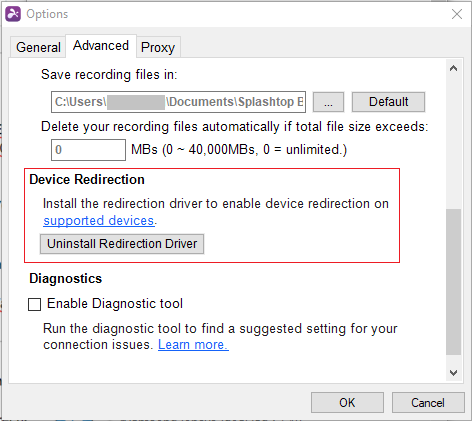Focus the file size limit MBs field

pos(88,150)
